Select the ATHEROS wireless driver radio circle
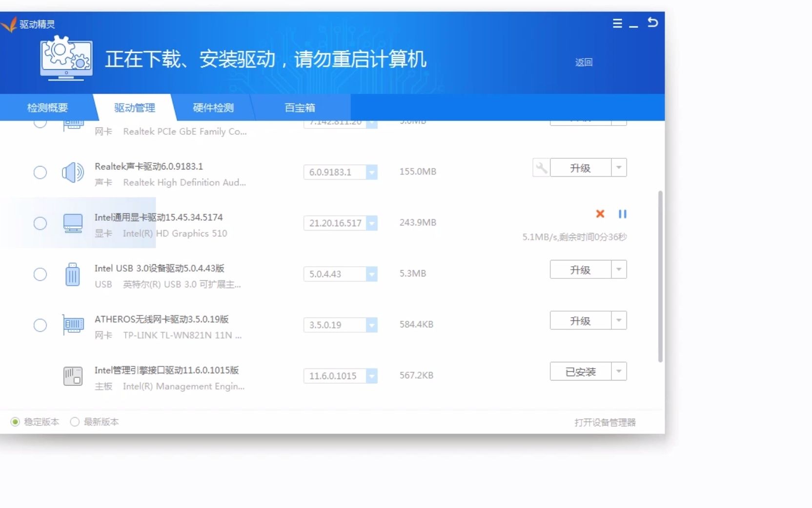This screenshot has height=508, width=812. [x=40, y=325]
